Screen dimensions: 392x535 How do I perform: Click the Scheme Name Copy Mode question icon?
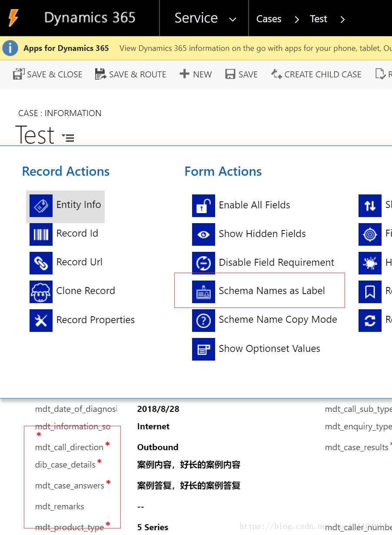tap(203, 321)
